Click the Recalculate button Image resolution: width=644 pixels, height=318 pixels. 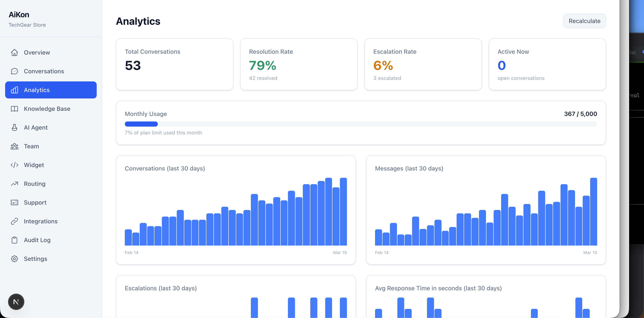[584, 21]
